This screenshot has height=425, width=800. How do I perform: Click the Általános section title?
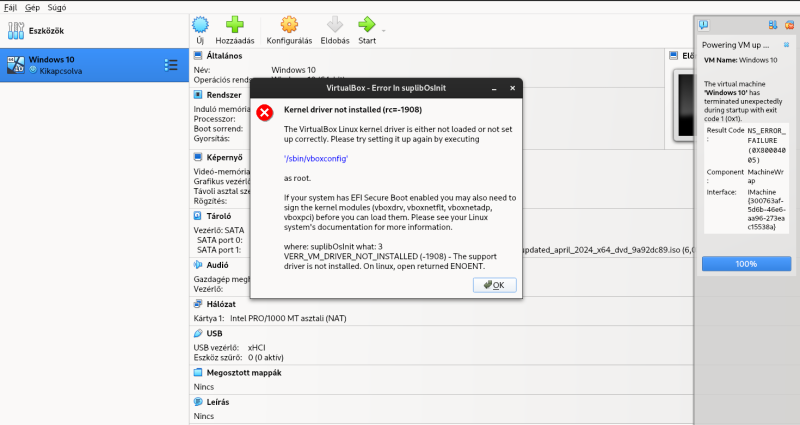pyautogui.click(x=224, y=56)
